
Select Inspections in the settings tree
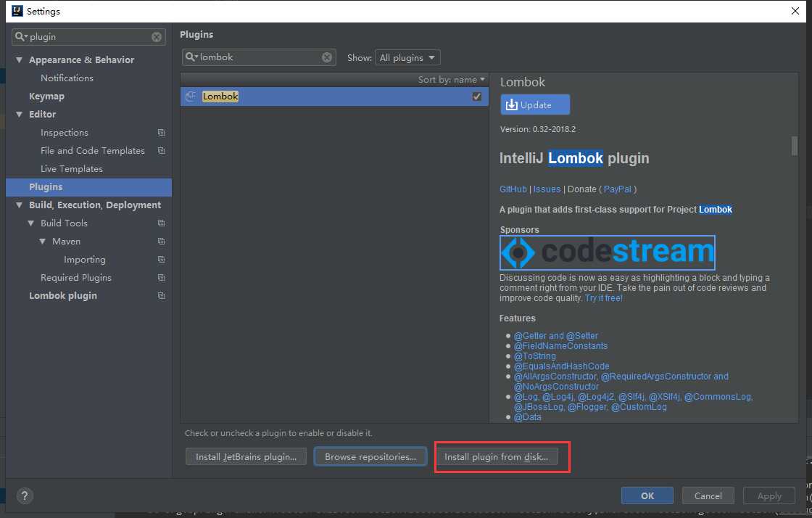click(65, 133)
